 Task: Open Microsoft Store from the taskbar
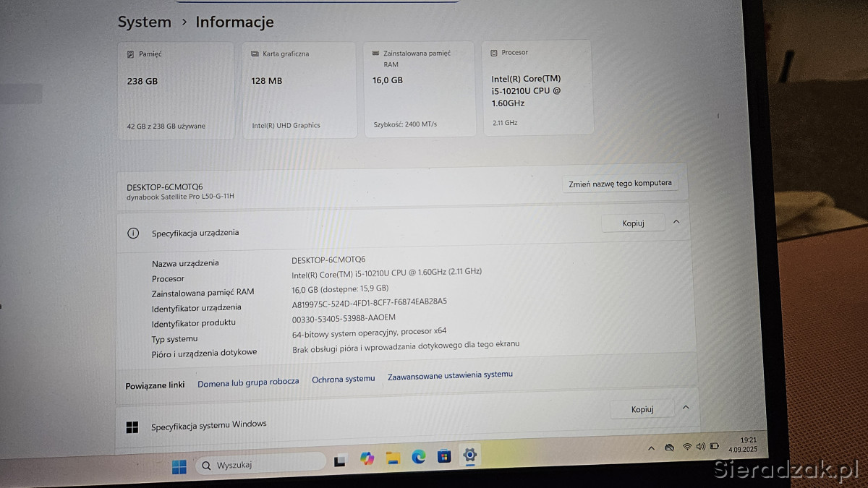tap(444, 456)
